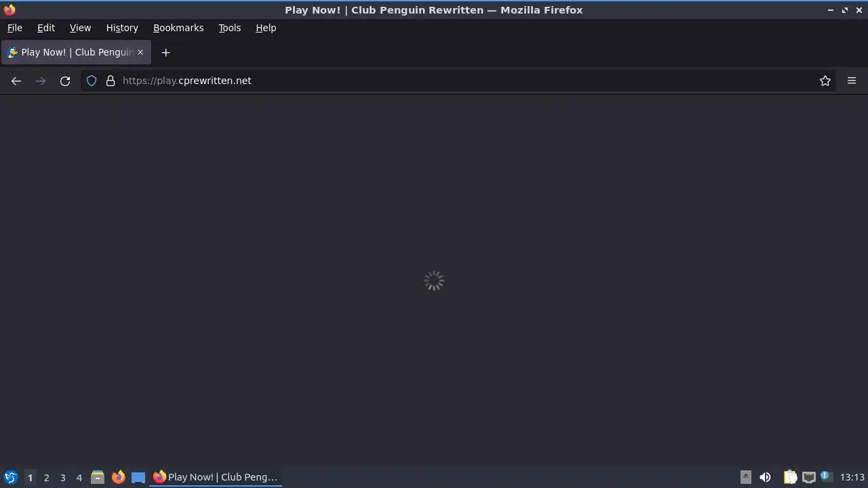Select the Play Now! Club Penguin tab

click(76, 52)
